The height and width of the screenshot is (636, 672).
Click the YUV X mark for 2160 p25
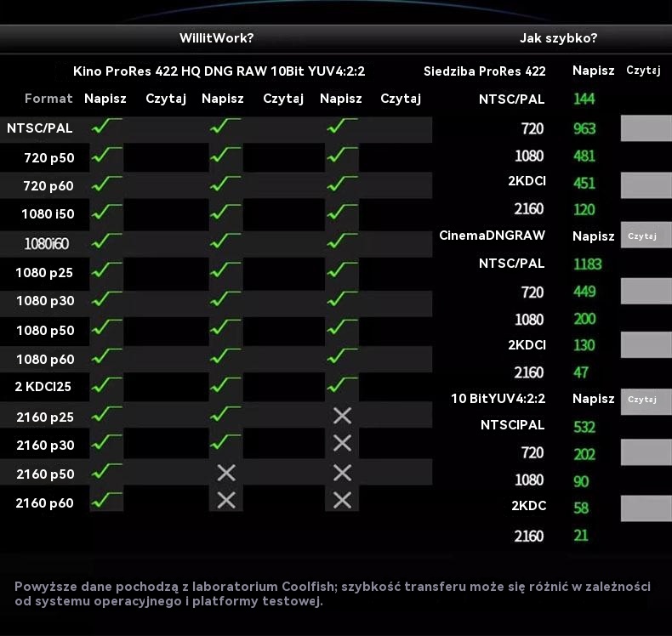point(342,415)
